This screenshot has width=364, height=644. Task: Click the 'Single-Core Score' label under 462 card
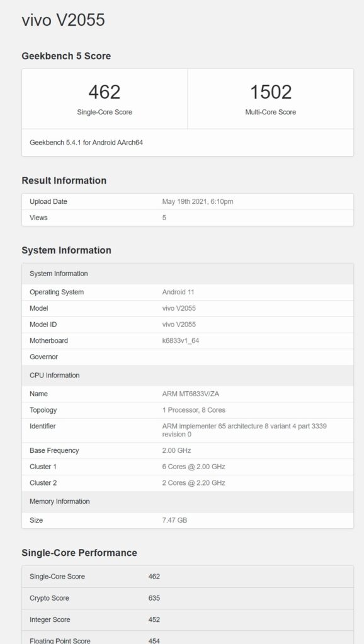105,112
